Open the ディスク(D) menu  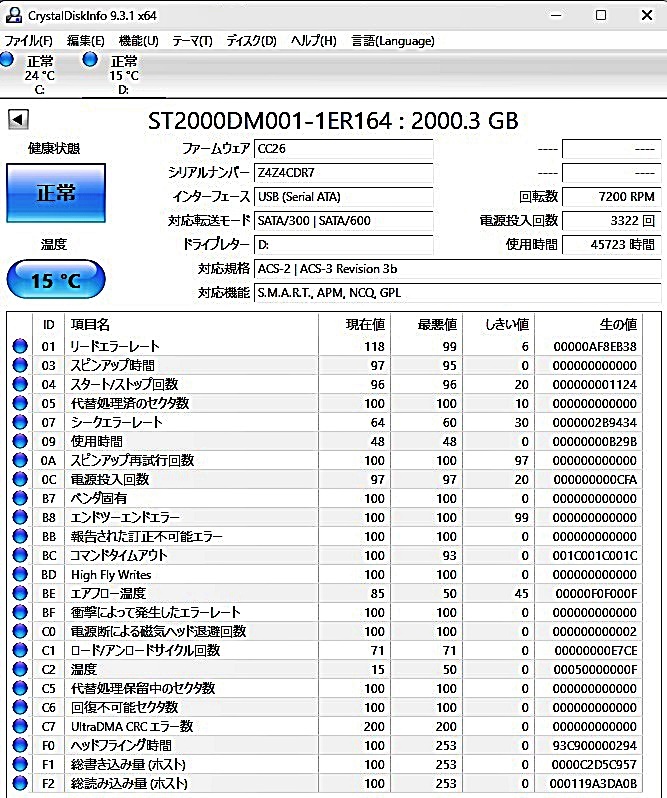251,41
